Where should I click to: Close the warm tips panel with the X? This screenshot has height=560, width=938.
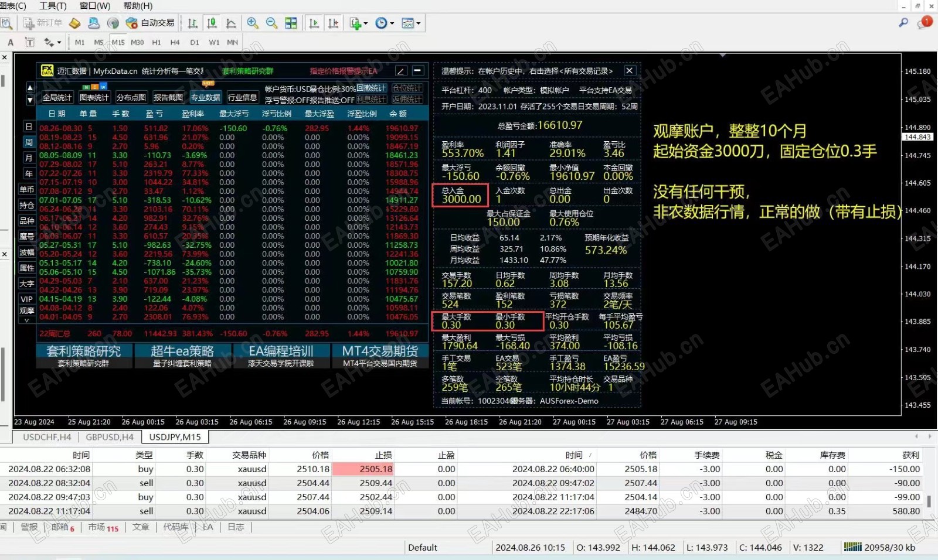(x=630, y=70)
